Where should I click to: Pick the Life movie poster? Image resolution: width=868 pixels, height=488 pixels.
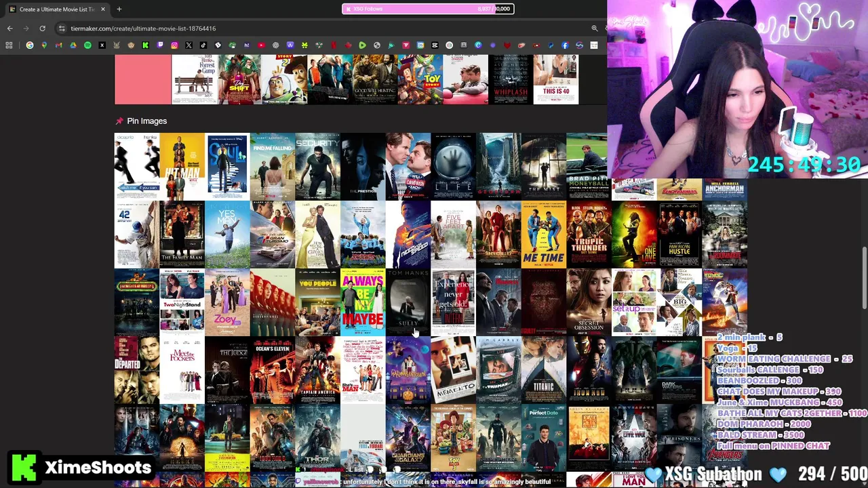pos(453,167)
